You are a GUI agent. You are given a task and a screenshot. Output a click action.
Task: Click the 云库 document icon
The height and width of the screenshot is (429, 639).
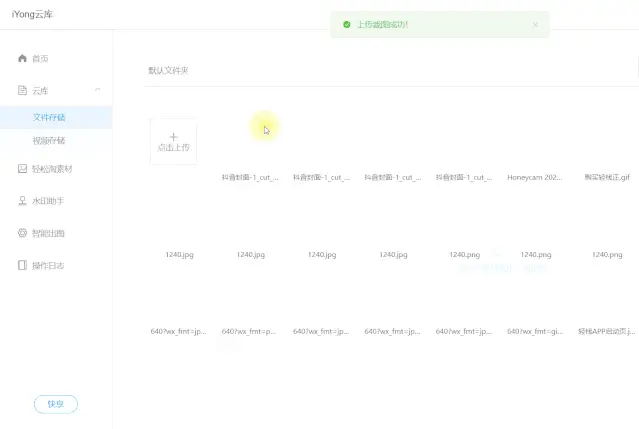pyautogui.click(x=22, y=91)
